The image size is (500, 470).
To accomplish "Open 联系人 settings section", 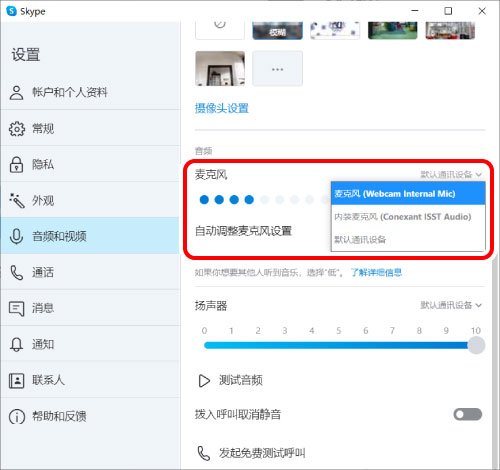I will pos(90,380).
